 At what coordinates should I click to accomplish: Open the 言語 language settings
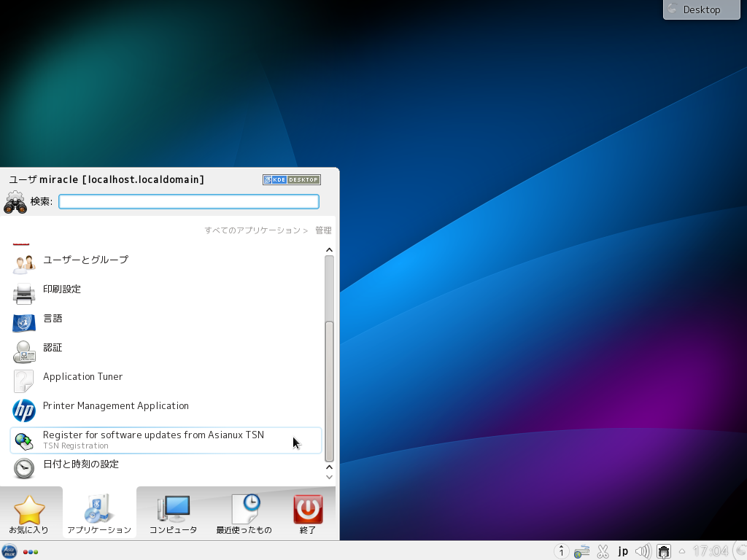point(53,319)
